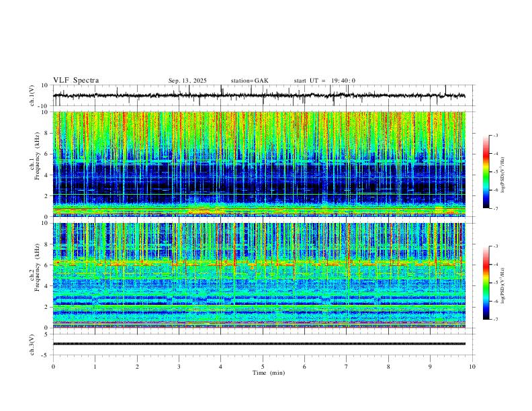Viewport: 532px width, 411px height.
Task: Click the ch.2 spectrogram color scale bar
Action: [486, 283]
